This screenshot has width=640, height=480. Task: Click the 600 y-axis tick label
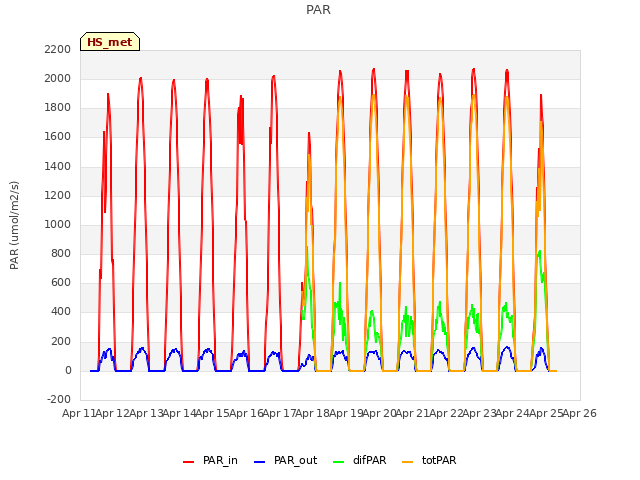[x=61, y=283]
